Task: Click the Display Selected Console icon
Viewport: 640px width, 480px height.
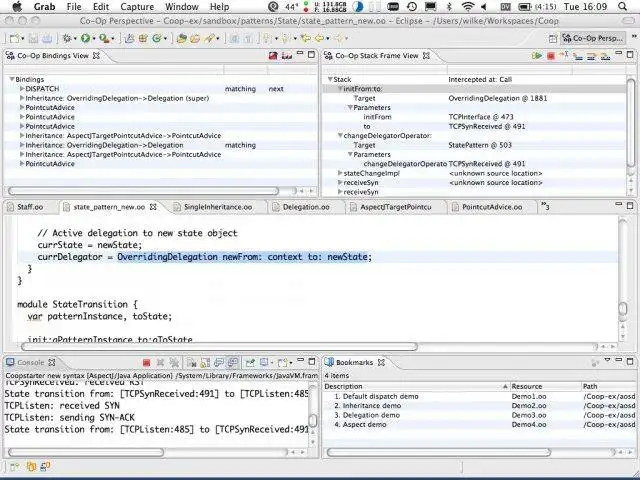Action: tap(264, 362)
